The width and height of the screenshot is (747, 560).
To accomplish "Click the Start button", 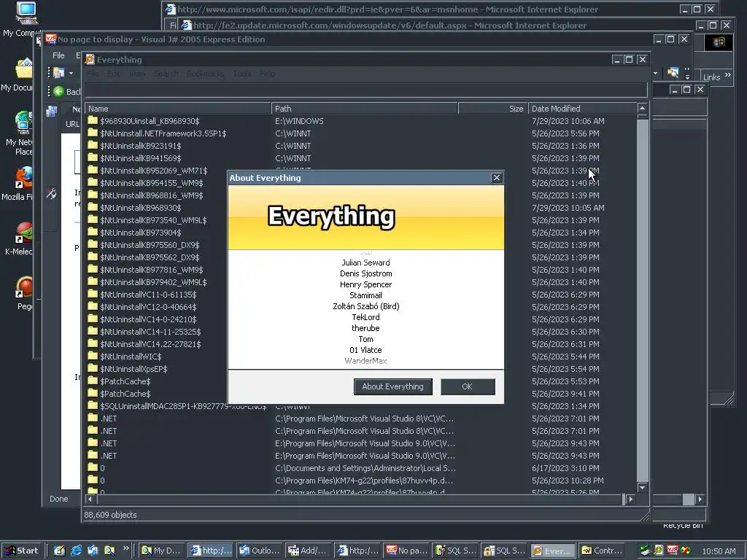I will click(x=21, y=551).
